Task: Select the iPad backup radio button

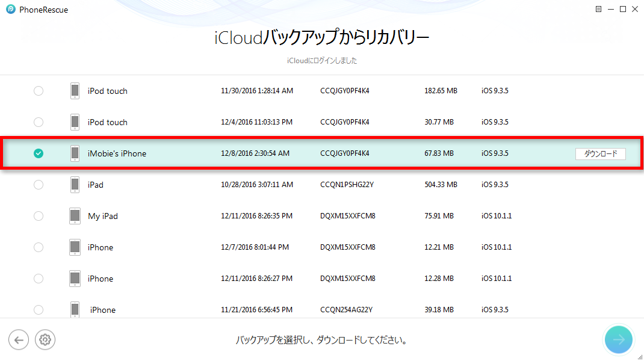Action: click(39, 185)
